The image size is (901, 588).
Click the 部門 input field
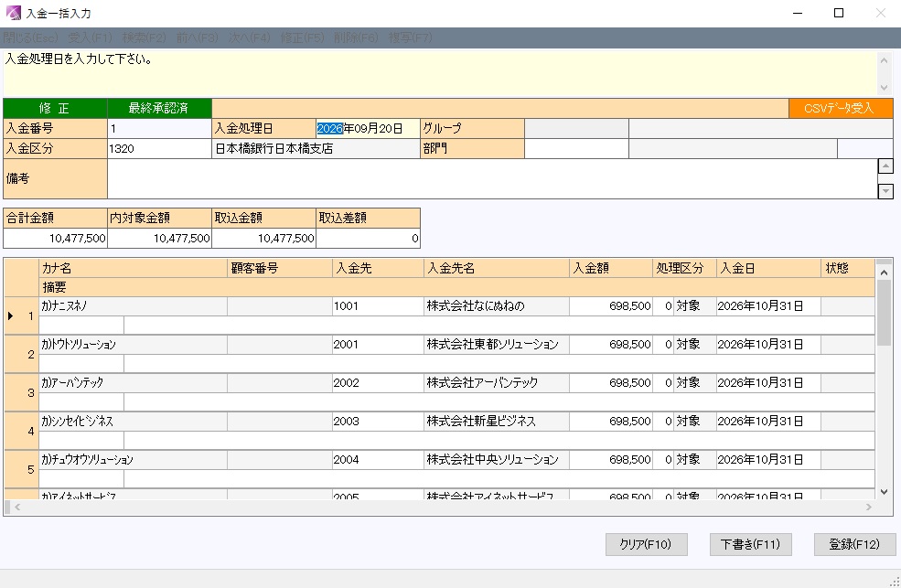coord(576,149)
